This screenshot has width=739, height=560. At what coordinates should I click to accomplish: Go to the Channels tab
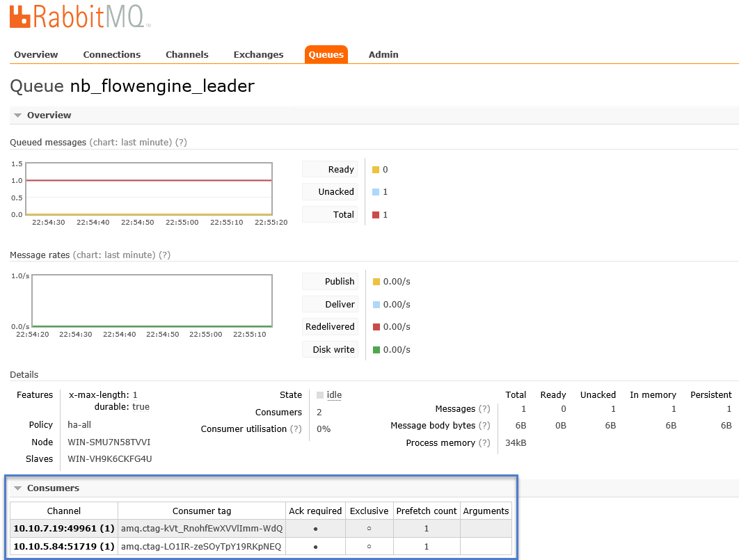click(x=186, y=55)
